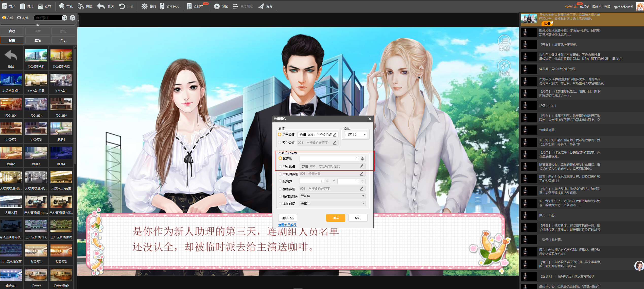Open the 本地时间 当前年 dropdown
Screen dimensions: 644x289
[x=332, y=203]
